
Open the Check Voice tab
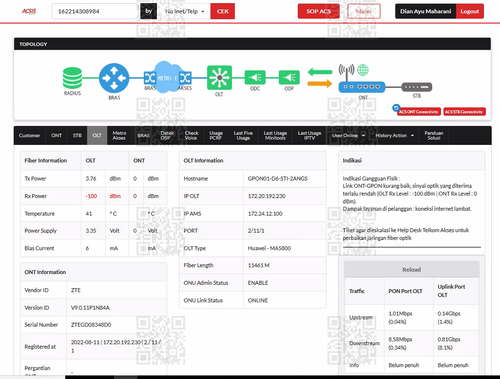click(x=191, y=135)
